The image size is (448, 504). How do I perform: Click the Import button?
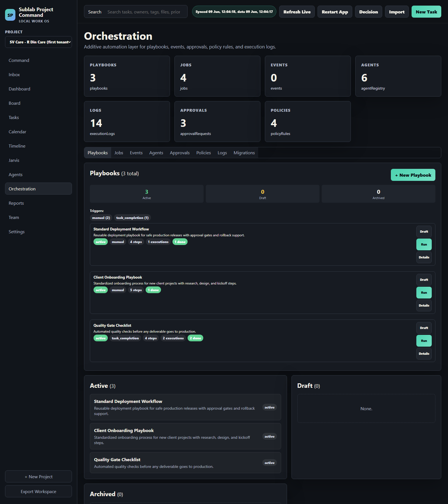397,12
